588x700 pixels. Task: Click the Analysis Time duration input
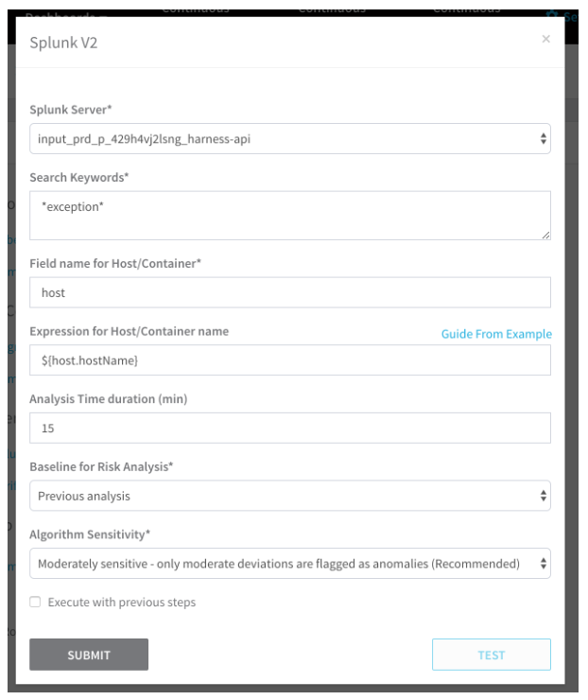tap(290, 429)
